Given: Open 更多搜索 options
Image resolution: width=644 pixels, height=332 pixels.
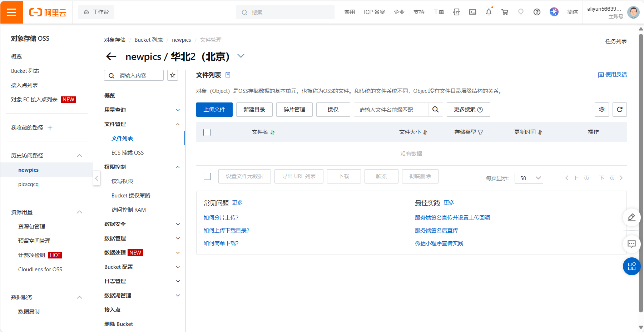Looking at the screenshot, I should pyautogui.click(x=468, y=110).
